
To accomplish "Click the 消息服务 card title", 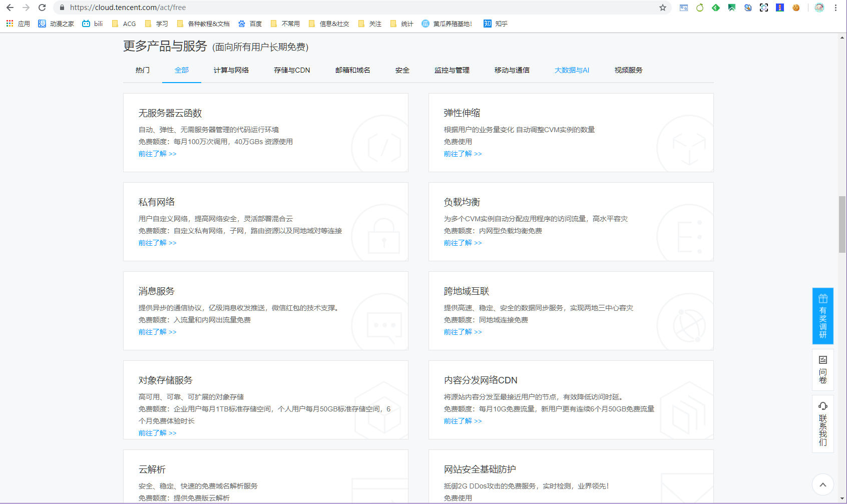I will (x=157, y=291).
